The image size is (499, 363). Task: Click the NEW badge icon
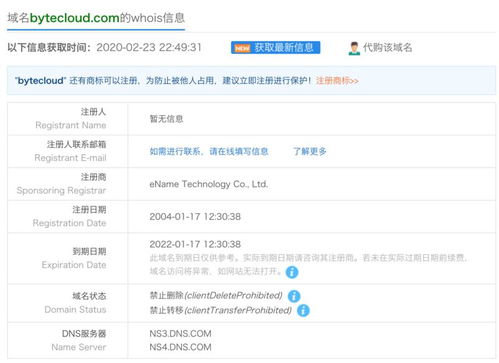pos(242,48)
